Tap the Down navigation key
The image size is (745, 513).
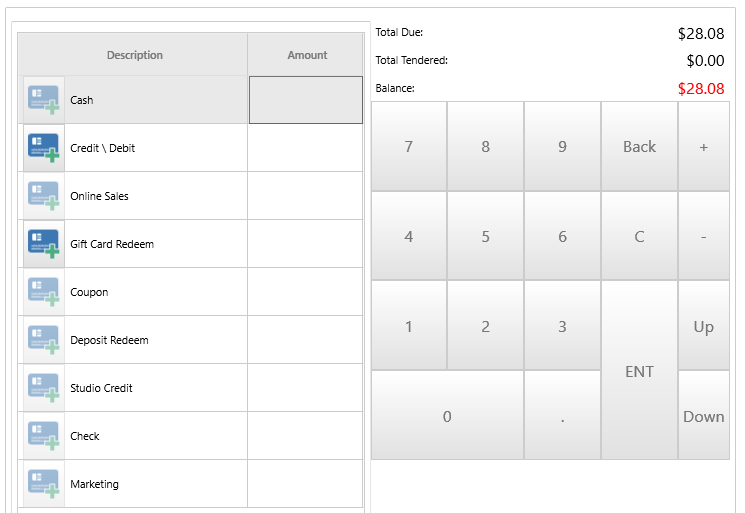point(704,416)
